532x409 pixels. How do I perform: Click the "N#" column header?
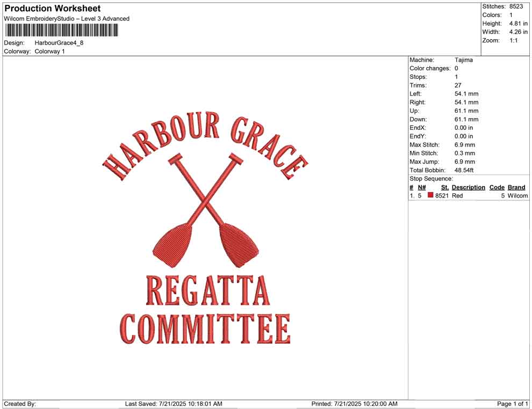pyautogui.click(x=422, y=187)
